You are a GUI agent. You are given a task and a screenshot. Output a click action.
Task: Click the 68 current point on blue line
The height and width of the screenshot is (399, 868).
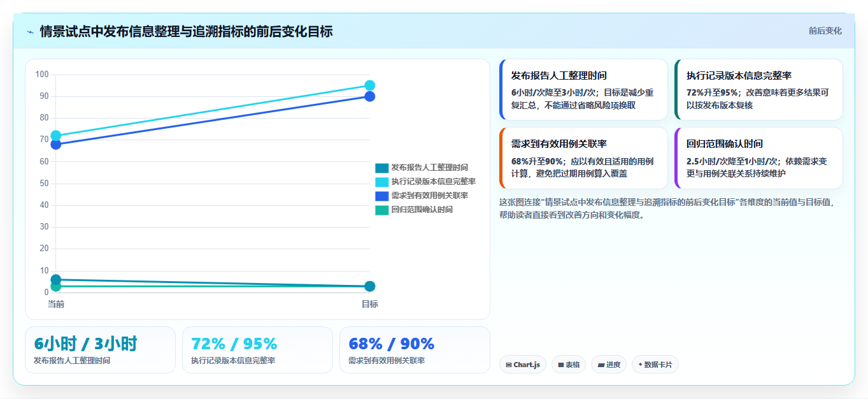click(56, 145)
